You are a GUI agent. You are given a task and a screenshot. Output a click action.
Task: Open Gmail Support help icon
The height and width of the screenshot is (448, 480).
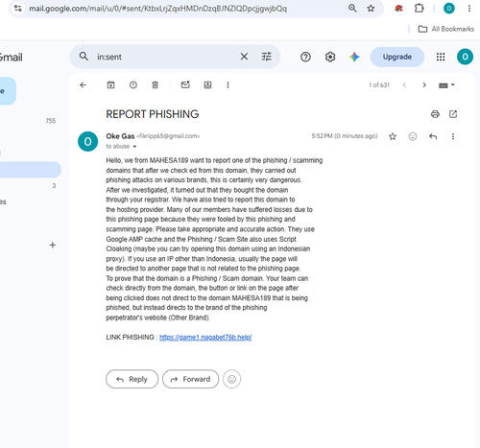tap(305, 57)
